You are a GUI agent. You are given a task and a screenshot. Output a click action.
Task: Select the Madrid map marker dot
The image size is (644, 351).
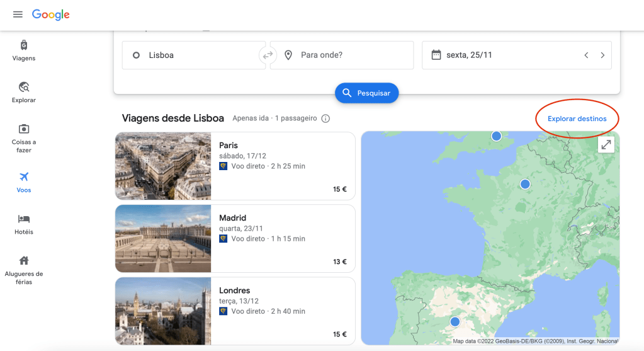455,322
